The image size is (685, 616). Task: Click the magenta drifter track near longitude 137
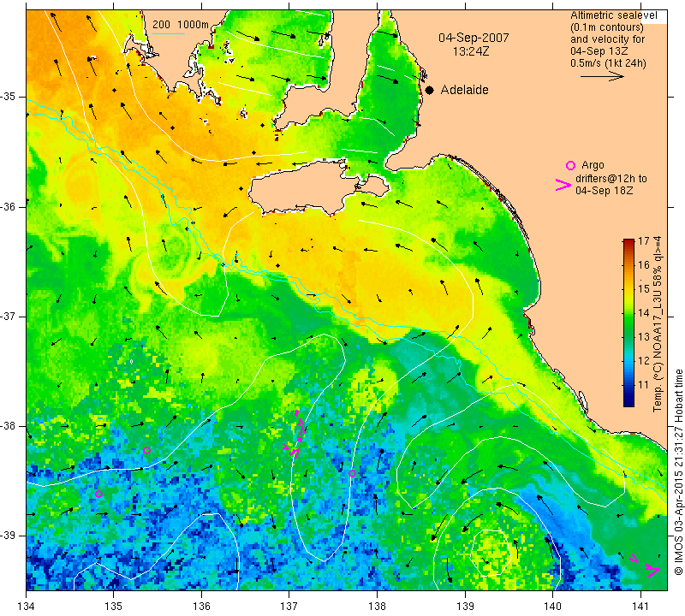(296, 435)
